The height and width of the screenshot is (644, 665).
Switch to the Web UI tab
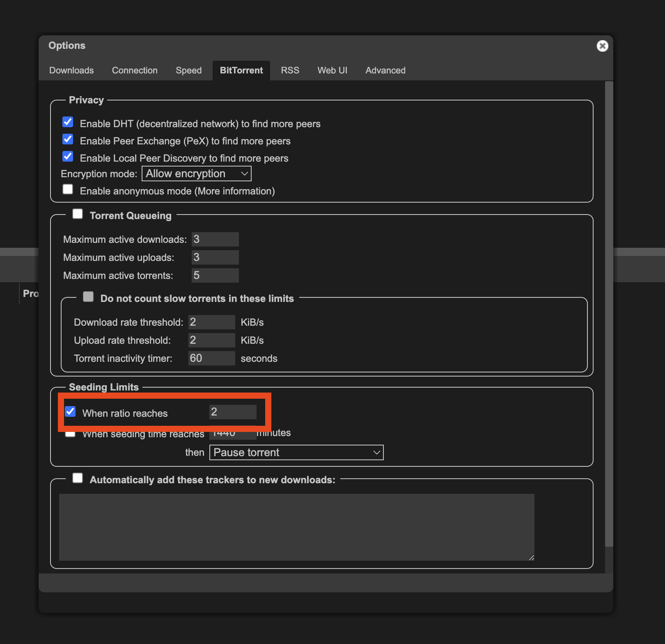point(332,70)
